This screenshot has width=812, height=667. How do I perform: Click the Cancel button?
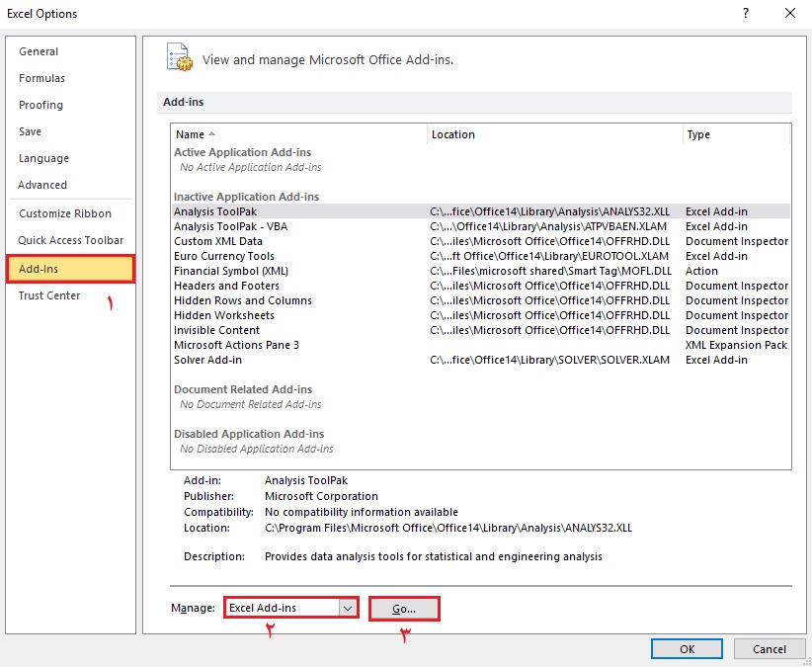[769, 649]
